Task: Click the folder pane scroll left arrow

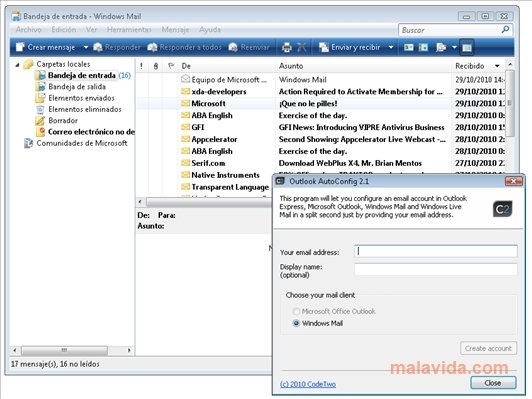Action: click(14, 350)
